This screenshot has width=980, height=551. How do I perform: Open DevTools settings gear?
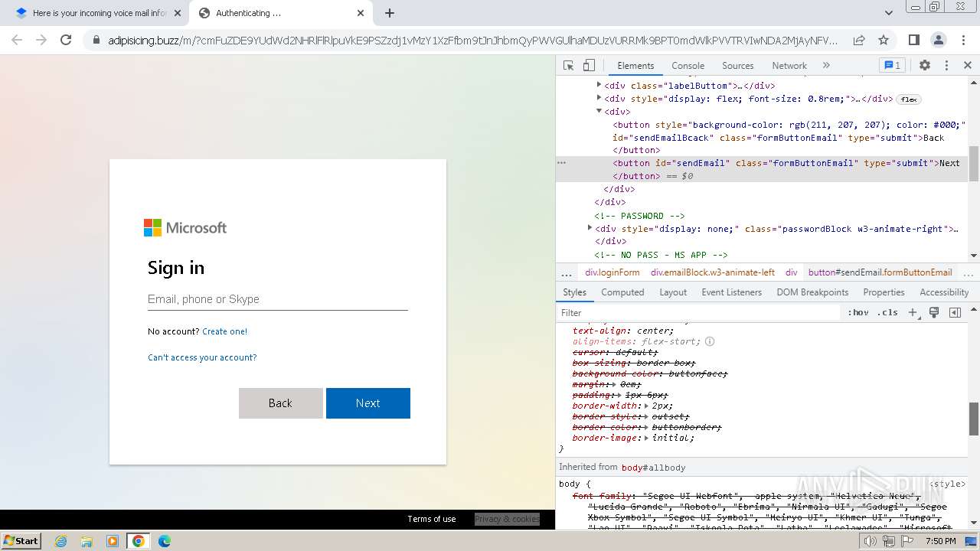coord(925,66)
